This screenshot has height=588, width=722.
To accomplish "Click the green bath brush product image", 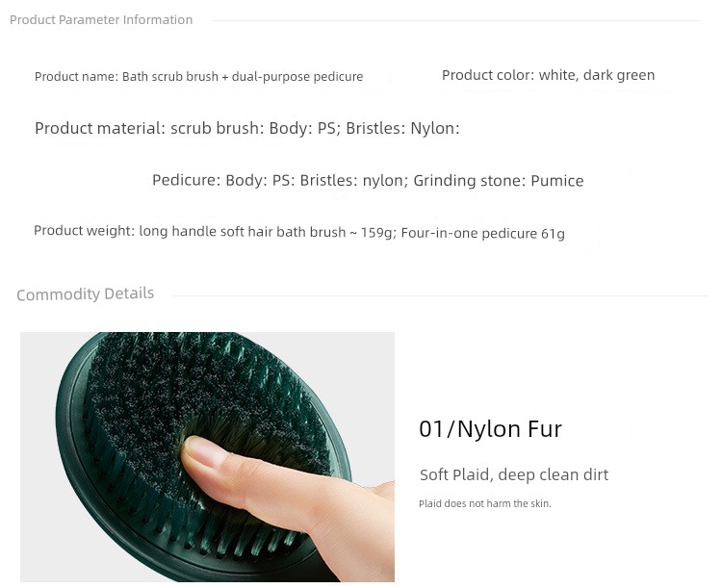I will 207,457.
